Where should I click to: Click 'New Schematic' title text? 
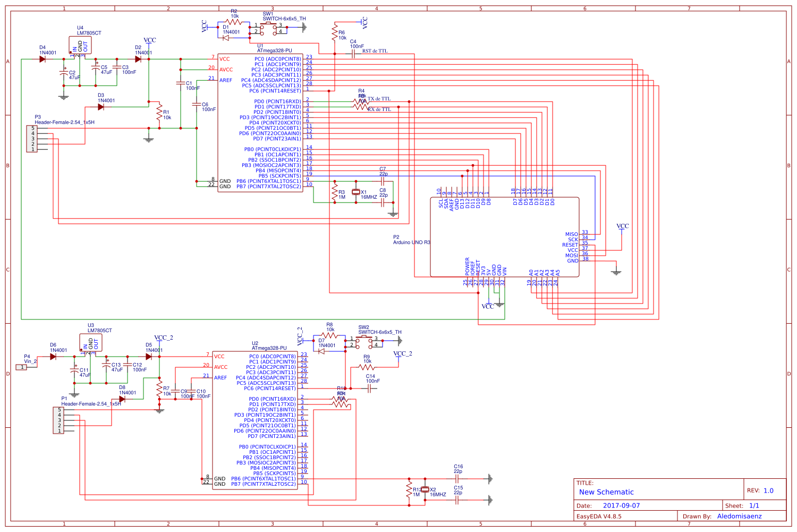pos(606,492)
